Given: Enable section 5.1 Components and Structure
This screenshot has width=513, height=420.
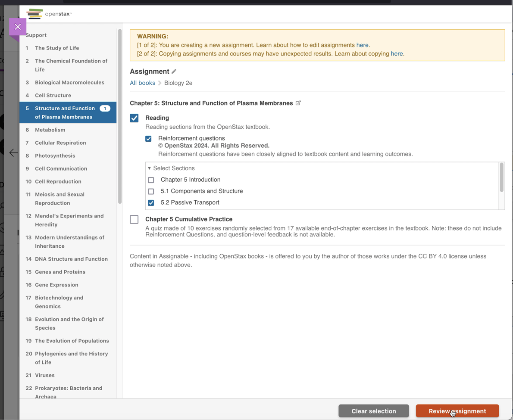Looking at the screenshot, I should coord(151,191).
